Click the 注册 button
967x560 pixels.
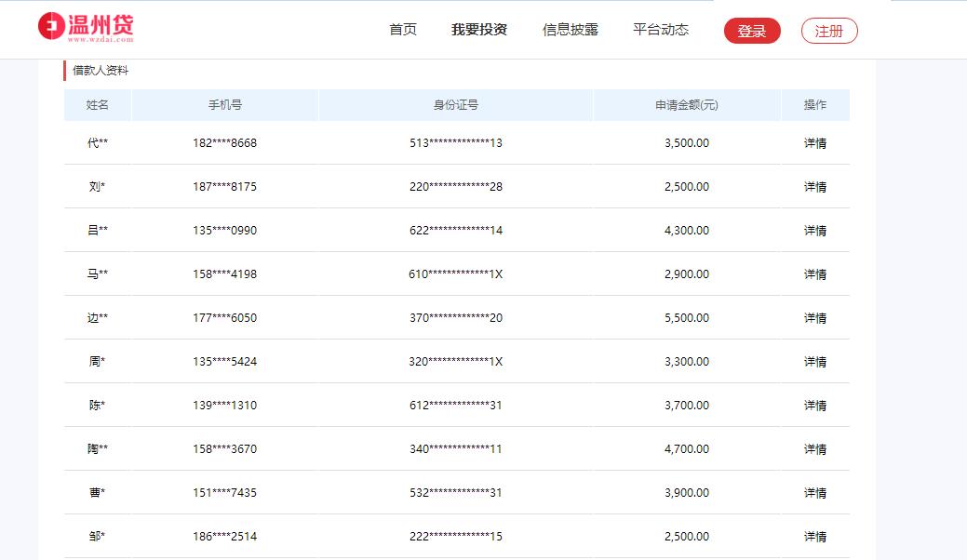[827, 31]
